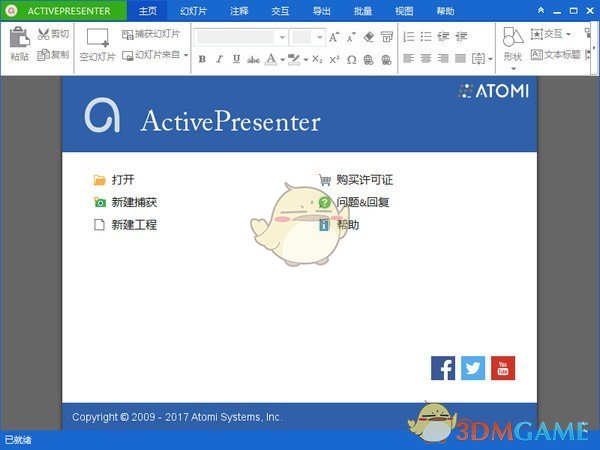
Task: Open the font name combo box
Action: [x=241, y=37]
